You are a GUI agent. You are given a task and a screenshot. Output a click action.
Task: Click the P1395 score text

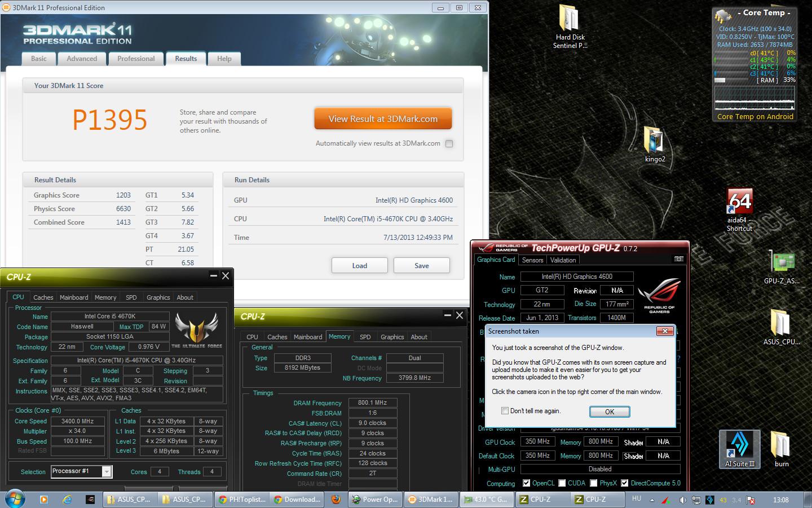tap(110, 120)
